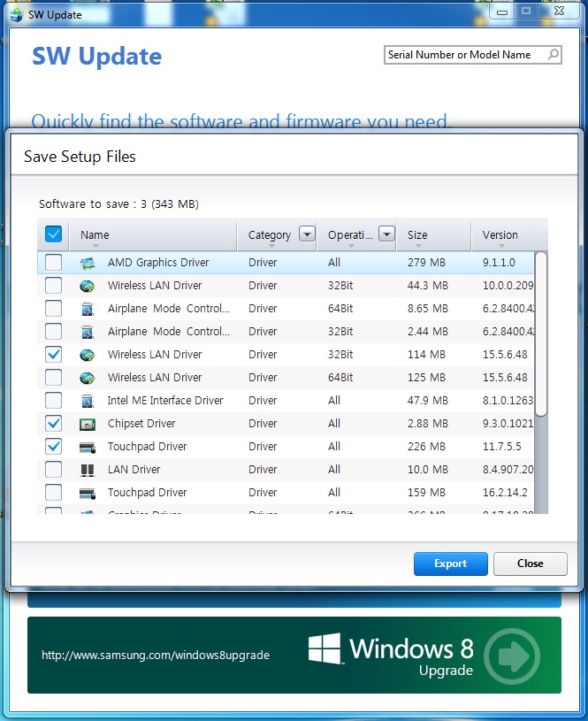Toggle the select-all checkbox in the header
The width and height of the screenshot is (588, 721).
(x=53, y=234)
